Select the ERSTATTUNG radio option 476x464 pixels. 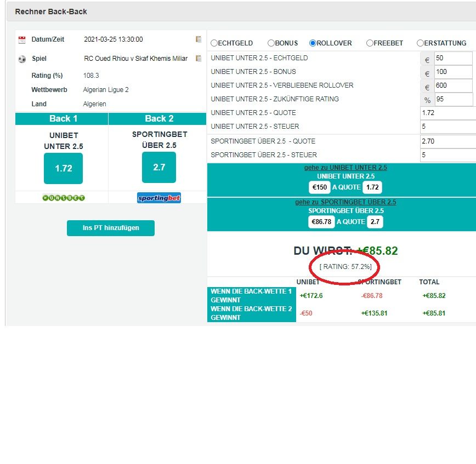(420, 43)
